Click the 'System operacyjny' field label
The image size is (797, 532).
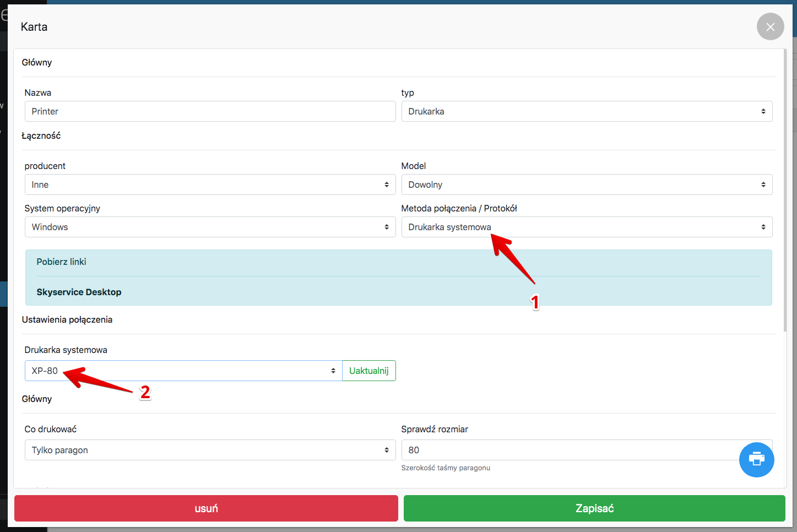point(62,208)
